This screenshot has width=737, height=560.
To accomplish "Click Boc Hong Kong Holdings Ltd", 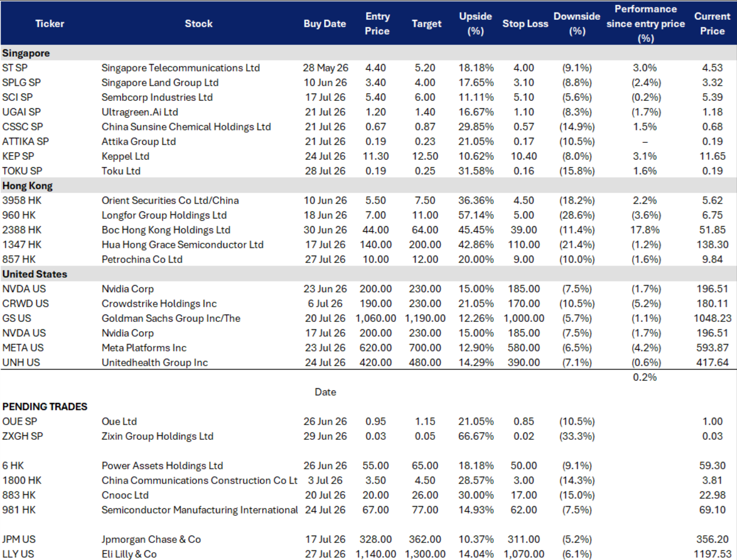I will pos(166,230).
